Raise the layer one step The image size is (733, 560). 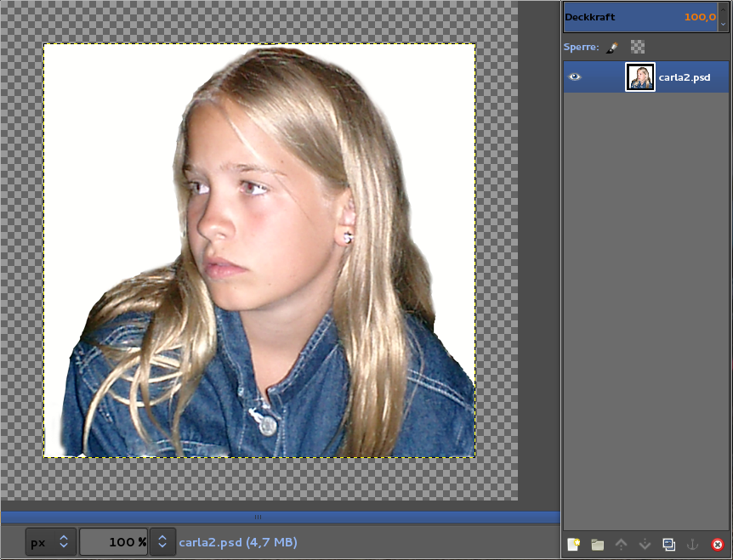[x=621, y=545]
